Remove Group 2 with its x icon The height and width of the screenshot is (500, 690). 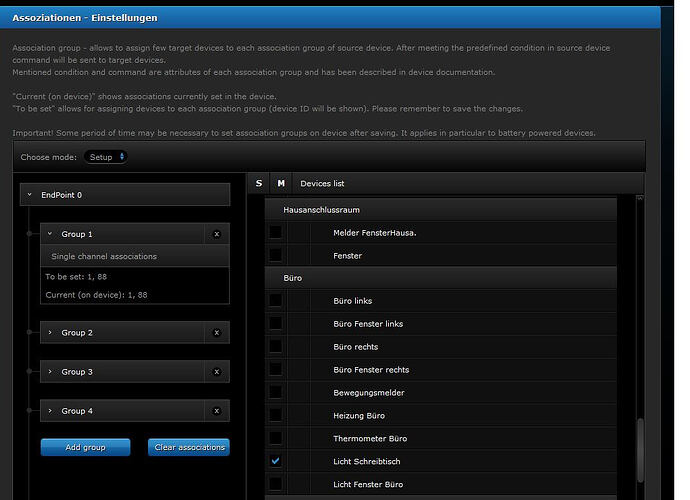pyautogui.click(x=217, y=333)
